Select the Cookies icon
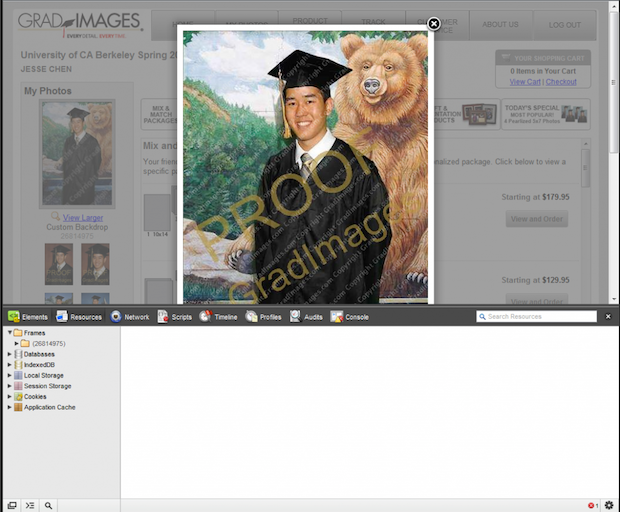620x512 pixels. [18, 397]
